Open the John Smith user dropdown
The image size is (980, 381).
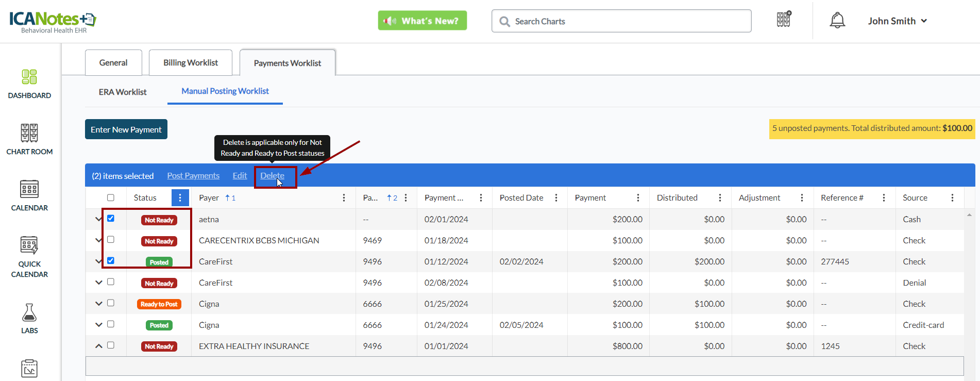tap(897, 21)
